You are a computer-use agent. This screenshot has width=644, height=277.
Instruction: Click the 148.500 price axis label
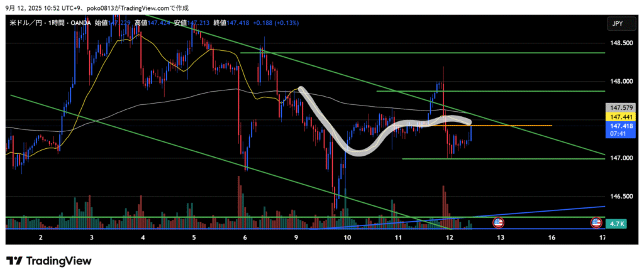coord(618,43)
